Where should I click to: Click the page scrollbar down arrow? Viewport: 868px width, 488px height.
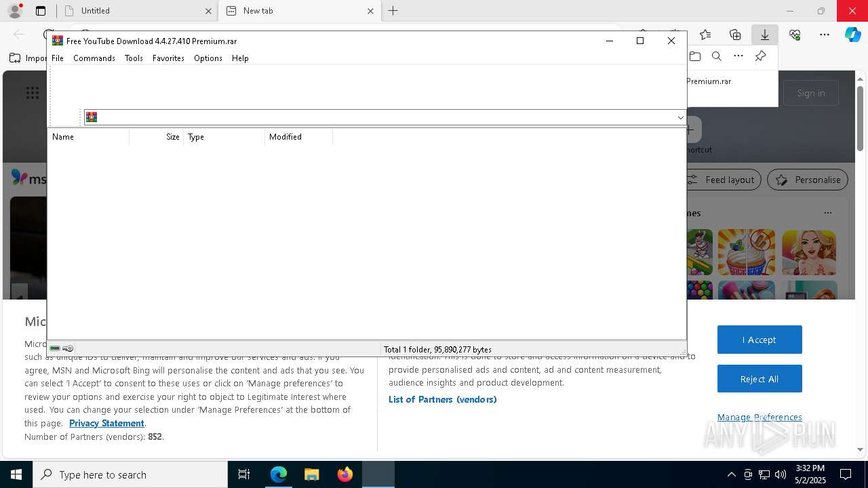(x=860, y=449)
